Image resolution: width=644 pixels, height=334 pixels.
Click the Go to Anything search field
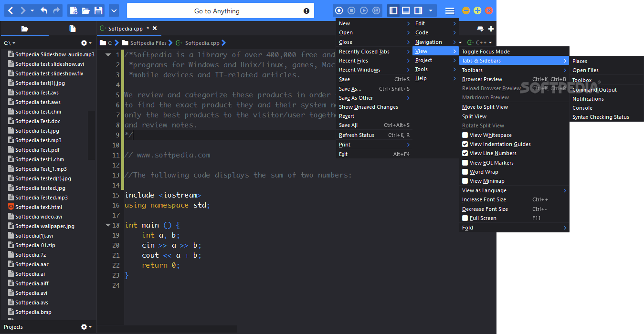coord(220,11)
